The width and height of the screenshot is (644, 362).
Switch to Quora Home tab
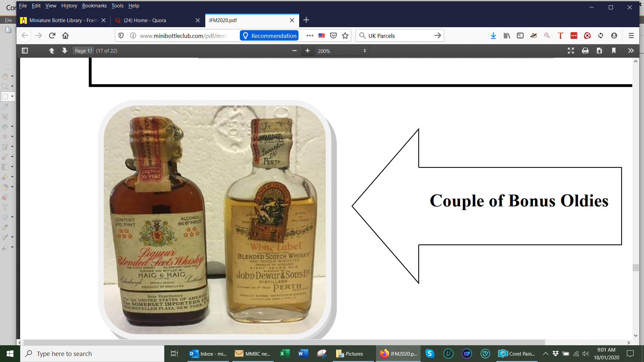[x=158, y=20]
